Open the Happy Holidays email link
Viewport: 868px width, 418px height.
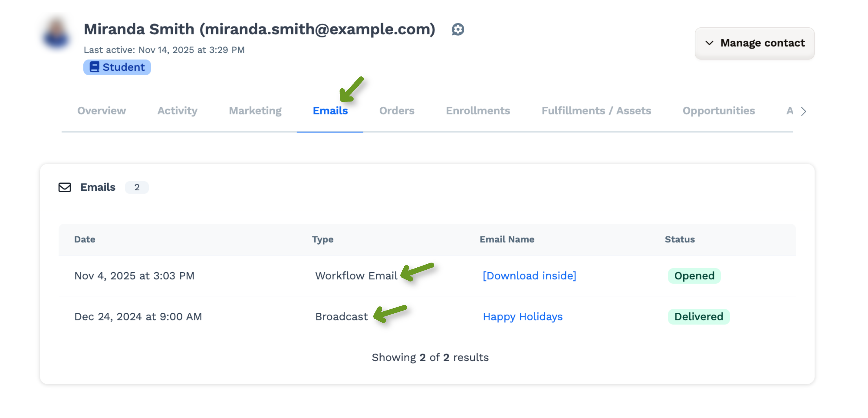coord(523,316)
